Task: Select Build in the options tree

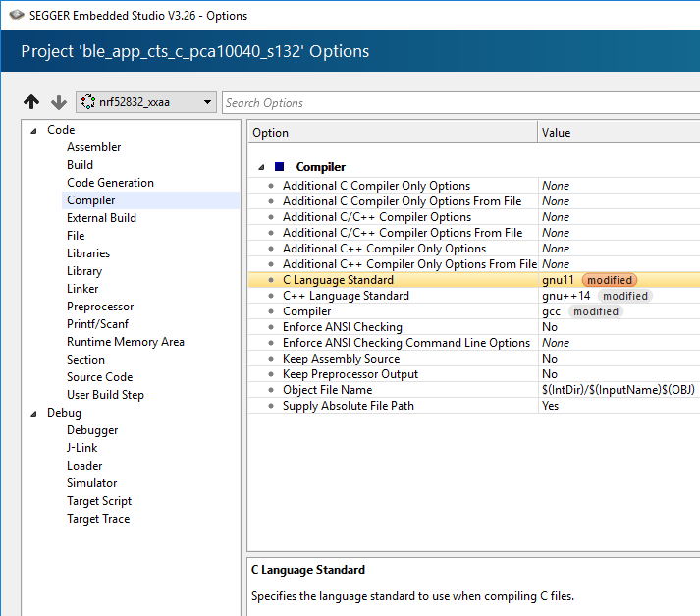Action: click(x=80, y=165)
